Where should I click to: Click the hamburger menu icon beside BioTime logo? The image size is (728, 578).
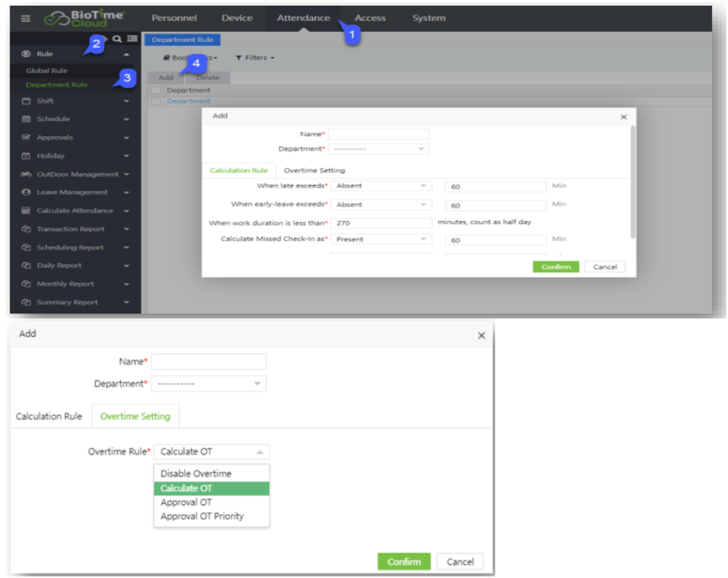(x=25, y=18)
